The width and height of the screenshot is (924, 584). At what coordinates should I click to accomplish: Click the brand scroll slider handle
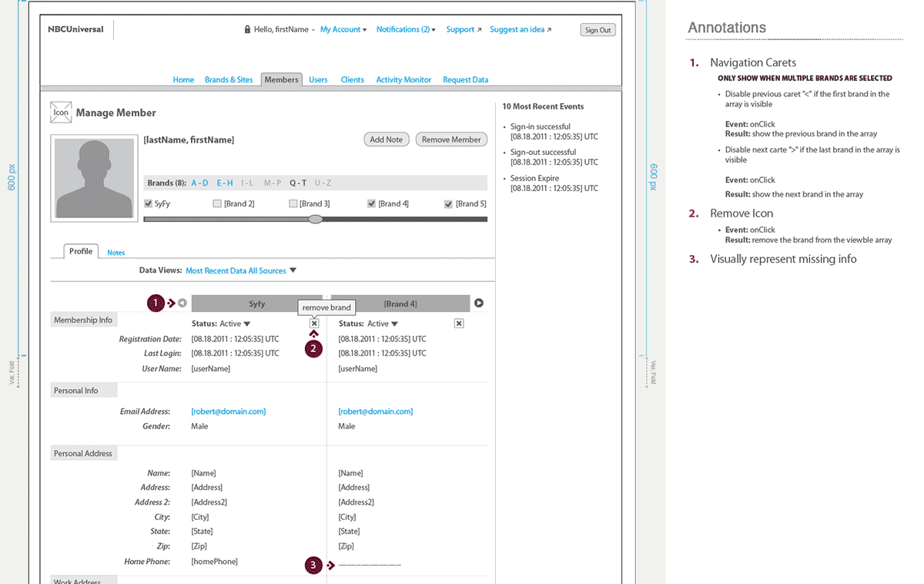tap(315, 220)
